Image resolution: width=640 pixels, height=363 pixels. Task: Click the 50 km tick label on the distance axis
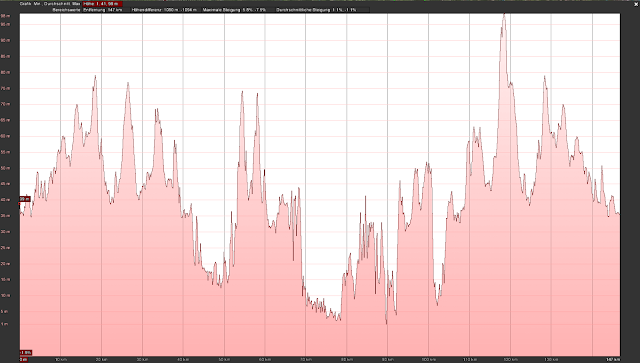(x=224, y=360)
